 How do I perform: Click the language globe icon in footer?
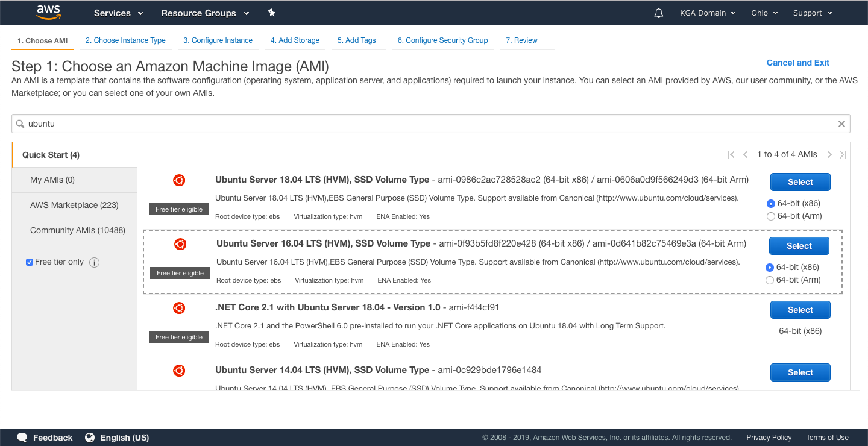point(90,438)
